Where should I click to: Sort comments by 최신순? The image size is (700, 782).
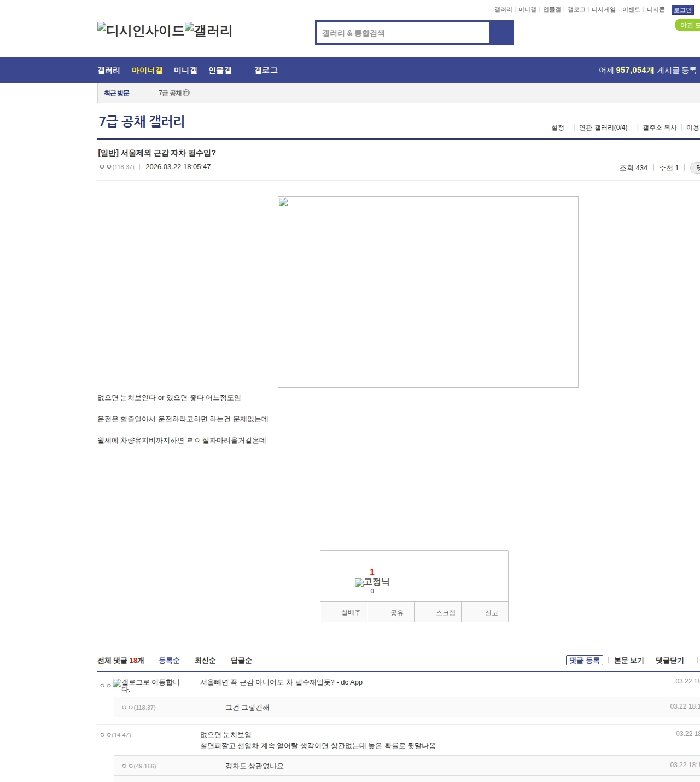coord(205,661)
